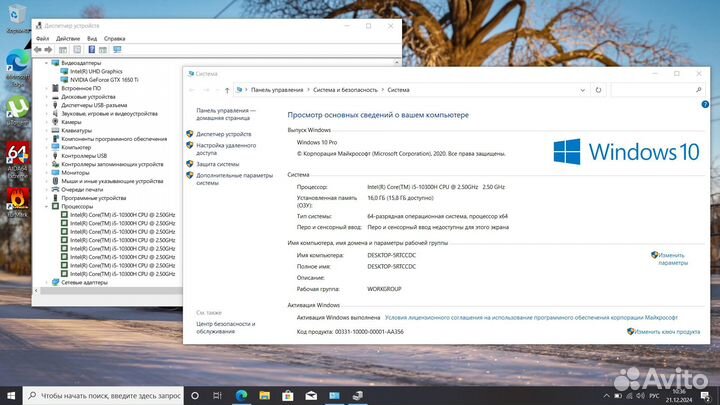The image size is (720, 405).
Task: Open File Explorer from taskbar
Action: pyautogui.click(x=264, y=395)
